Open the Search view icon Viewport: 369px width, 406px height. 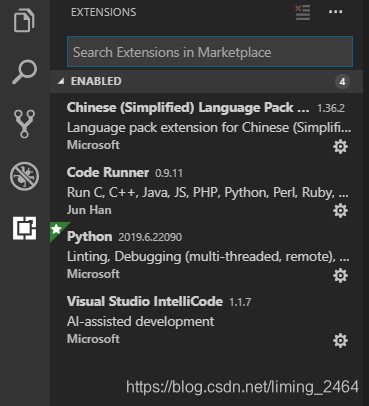point(24,72)
